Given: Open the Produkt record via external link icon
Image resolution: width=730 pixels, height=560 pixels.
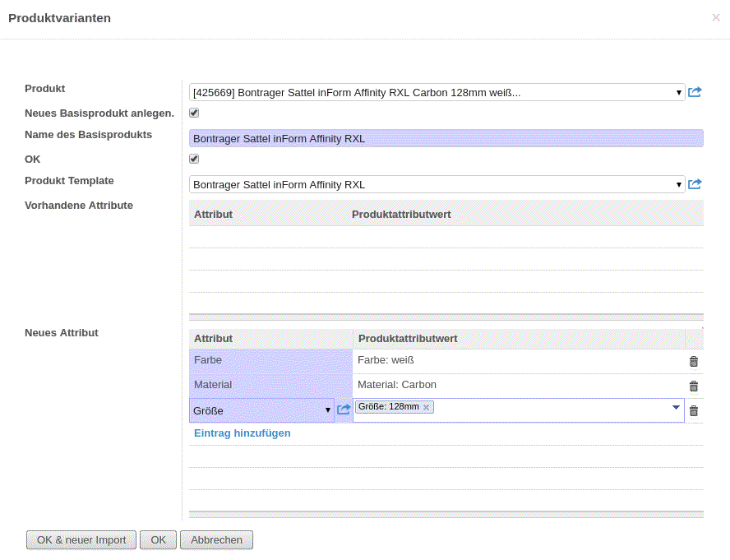Looking at the screenshot, I should (695, 92).
